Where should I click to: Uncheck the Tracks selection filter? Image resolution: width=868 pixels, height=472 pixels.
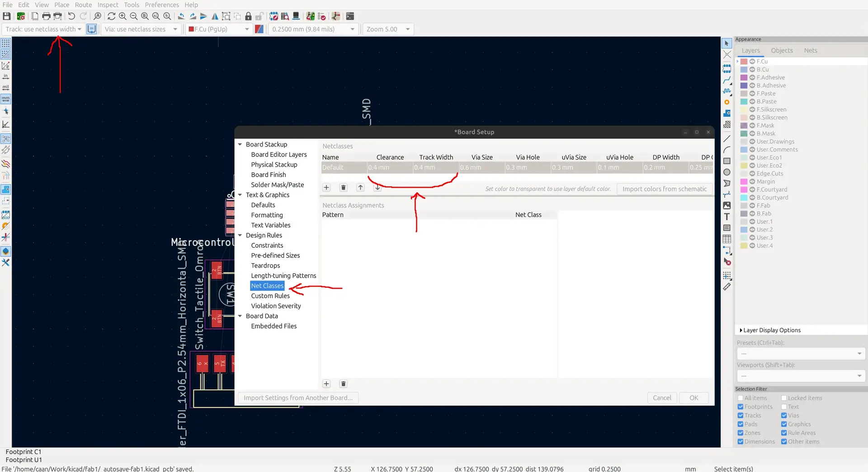click(741, 415)
